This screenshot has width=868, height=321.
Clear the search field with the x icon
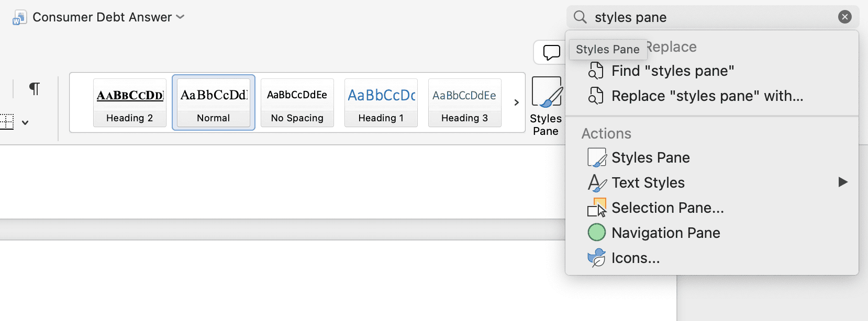(x=844, y=17)
